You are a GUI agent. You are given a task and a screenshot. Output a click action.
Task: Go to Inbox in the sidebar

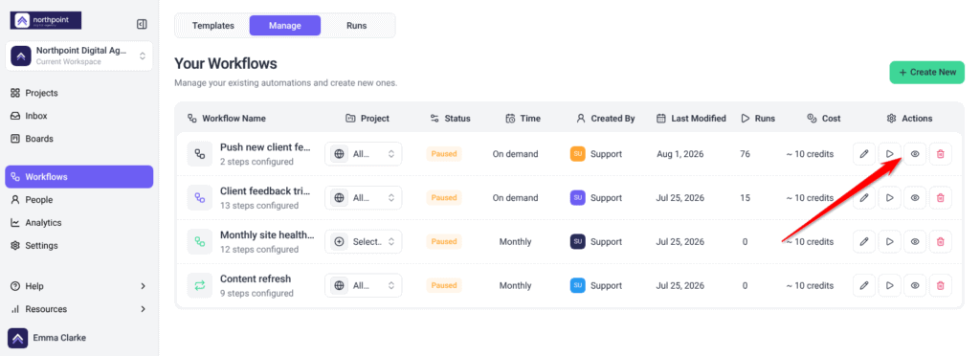pyautogui.click(x=78, y=116)
